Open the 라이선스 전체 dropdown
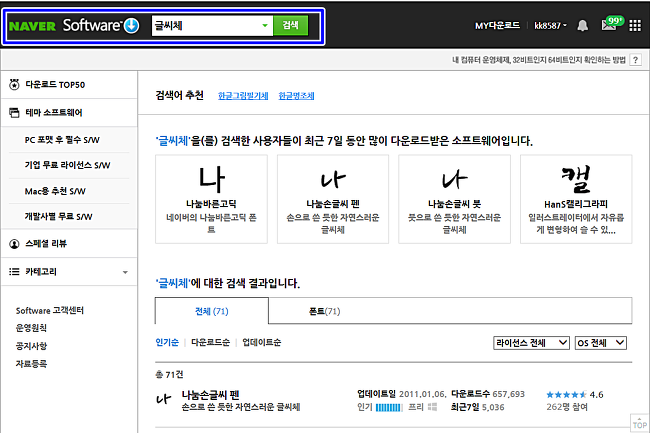The width and height of the screenshot is (650, 433). click(531, 343)
